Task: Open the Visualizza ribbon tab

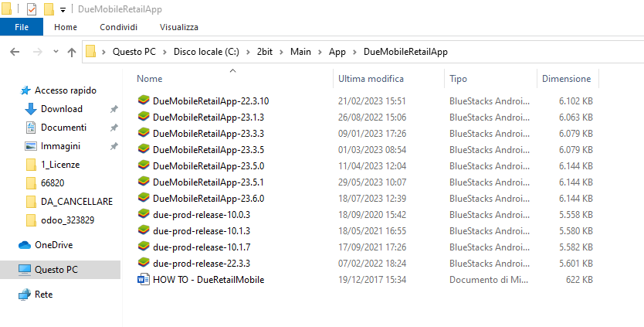Action: [x=179, y=27]
